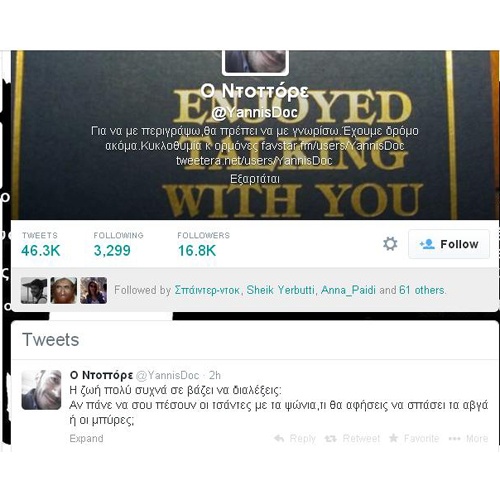Viewport: 500px width, 500px height.
Task: Click the Retweet arrows icon
Action: point(330,439)
